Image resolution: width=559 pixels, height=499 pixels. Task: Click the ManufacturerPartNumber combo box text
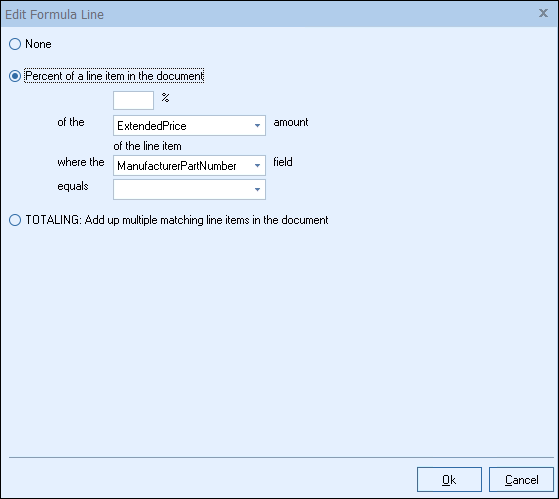177,166
